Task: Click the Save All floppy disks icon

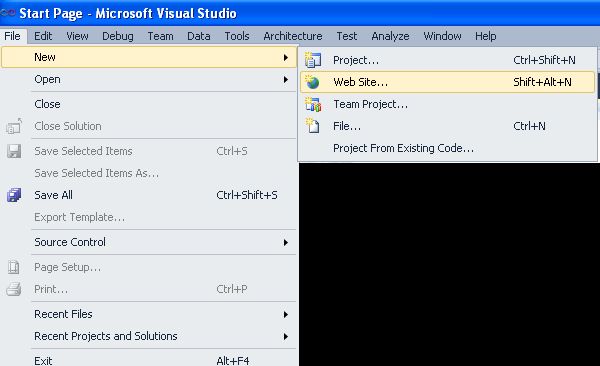Action: pos(14,195)
